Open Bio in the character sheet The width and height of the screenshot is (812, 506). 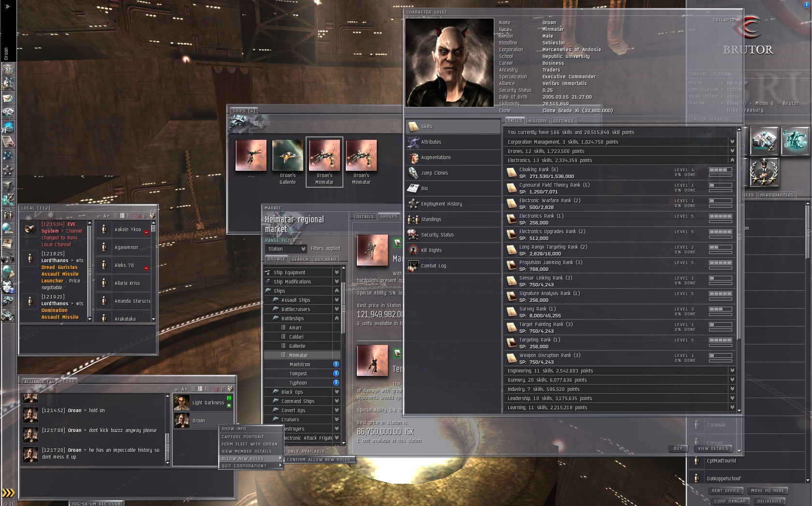tap(453, 188)
